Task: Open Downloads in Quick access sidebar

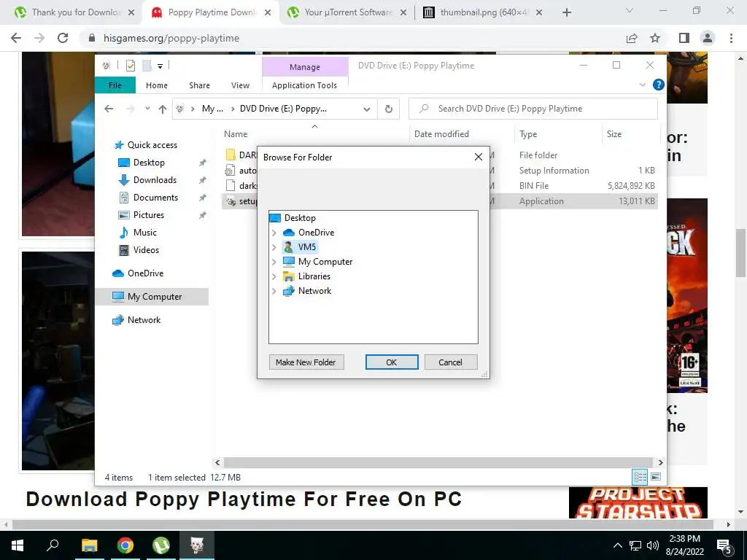Action: 155,180
